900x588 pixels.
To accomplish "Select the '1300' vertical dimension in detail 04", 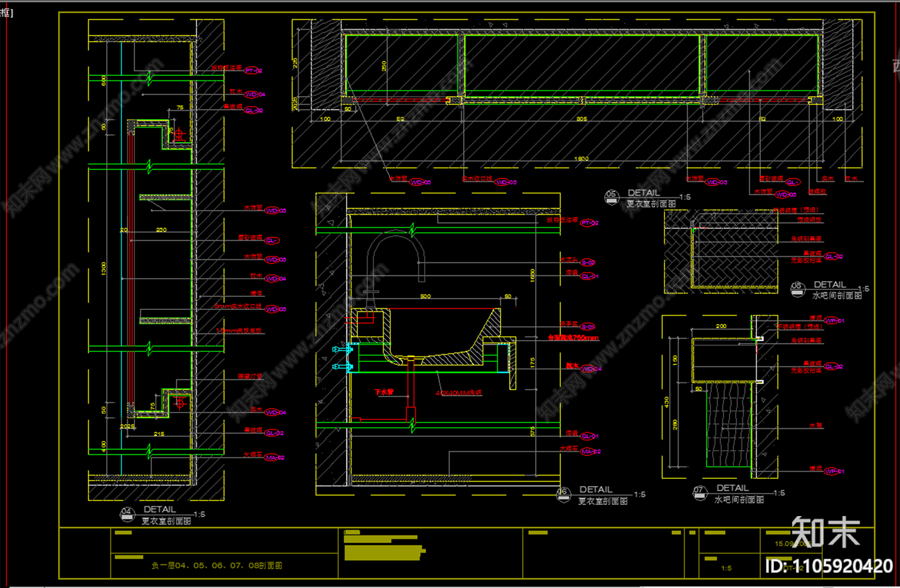I will pyautogui.click(x=103, y=268).
